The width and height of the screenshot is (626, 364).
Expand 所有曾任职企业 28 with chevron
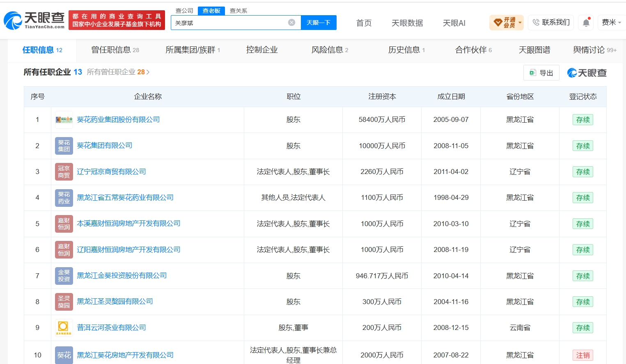point(118,72)
